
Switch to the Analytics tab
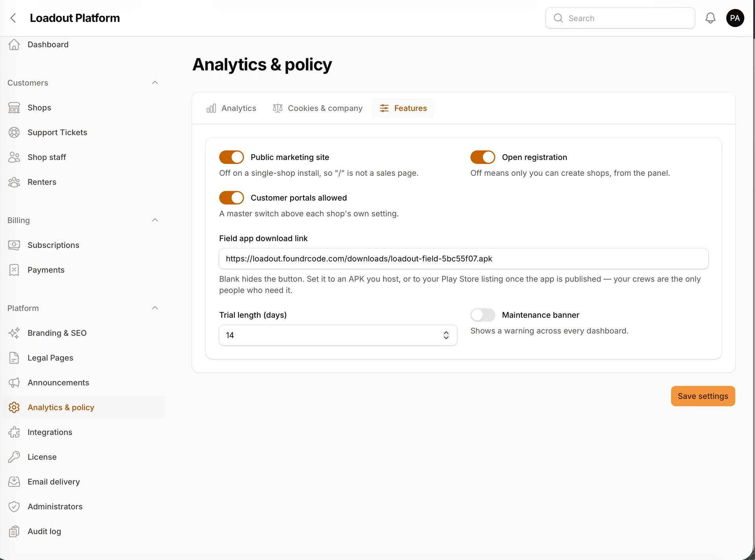point(231,108)
